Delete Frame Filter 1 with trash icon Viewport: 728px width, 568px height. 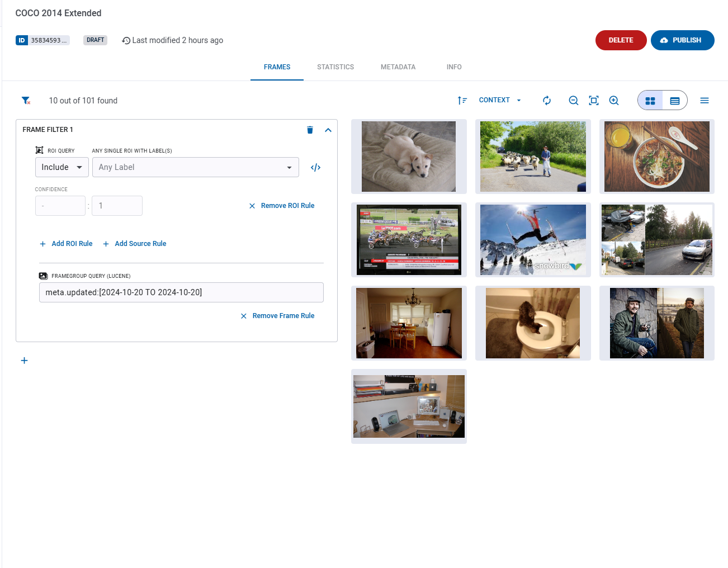tap(310, 130)
